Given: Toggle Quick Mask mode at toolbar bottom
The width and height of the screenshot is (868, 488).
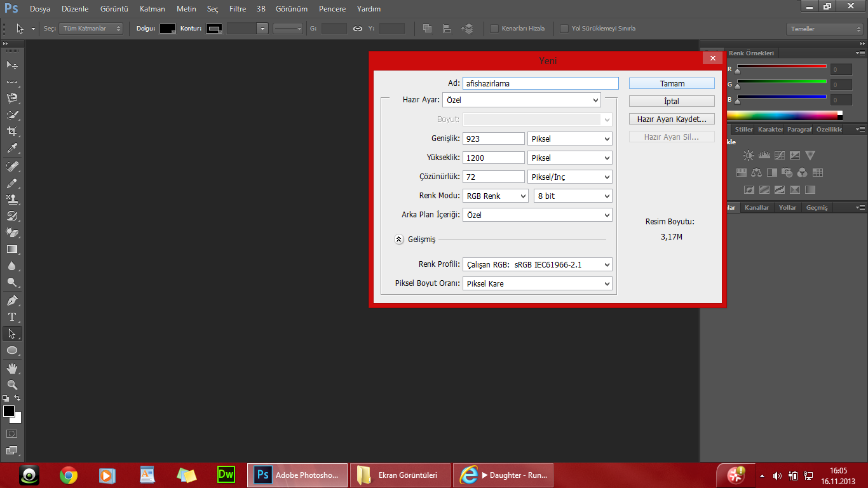Looking at the screenshot, I should point(11,433).
